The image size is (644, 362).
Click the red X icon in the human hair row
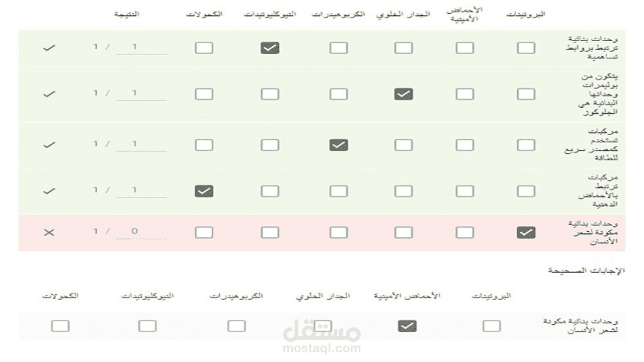(x=49, y=232)
